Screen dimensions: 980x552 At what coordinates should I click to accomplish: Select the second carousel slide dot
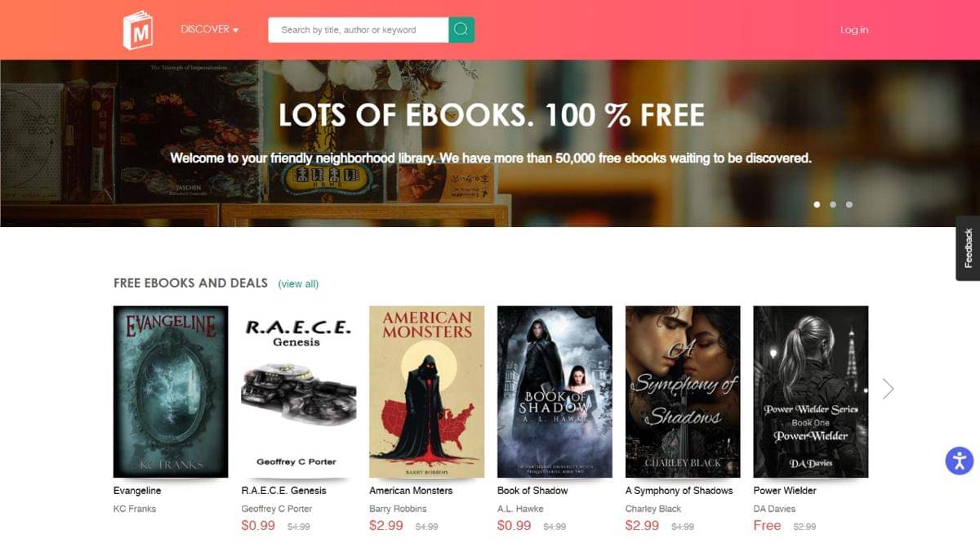(833, 204)
